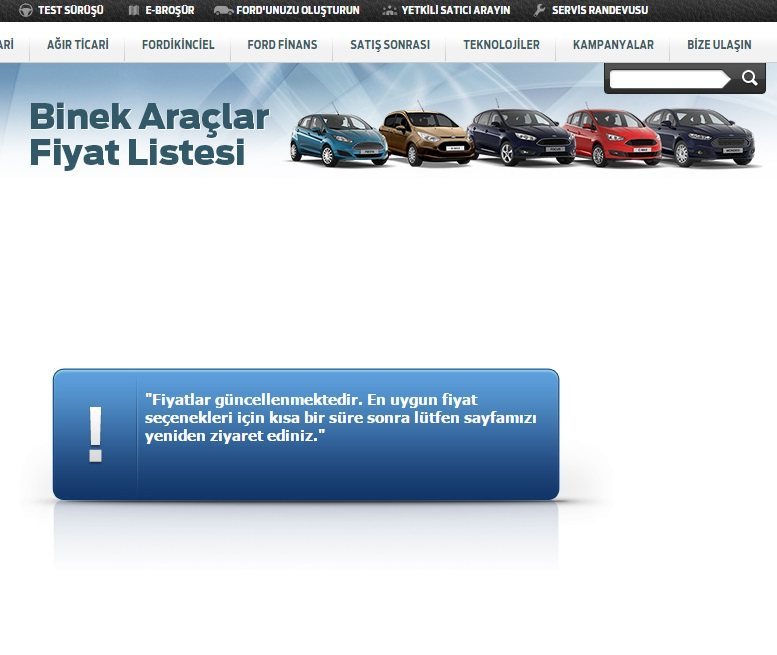This screenshot has height=655, width=777.
Task: Select the light blue Fiesta car image
Action: (x=337, y=140)
